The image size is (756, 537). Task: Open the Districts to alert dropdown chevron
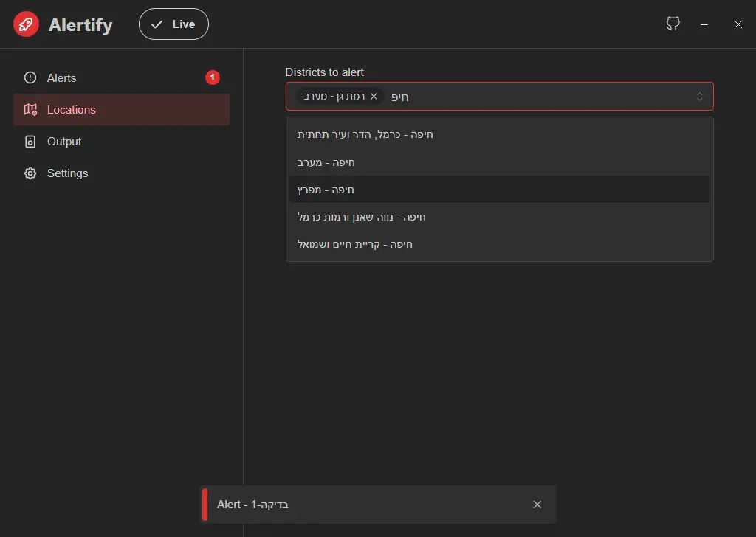click(x=699, y=96)
